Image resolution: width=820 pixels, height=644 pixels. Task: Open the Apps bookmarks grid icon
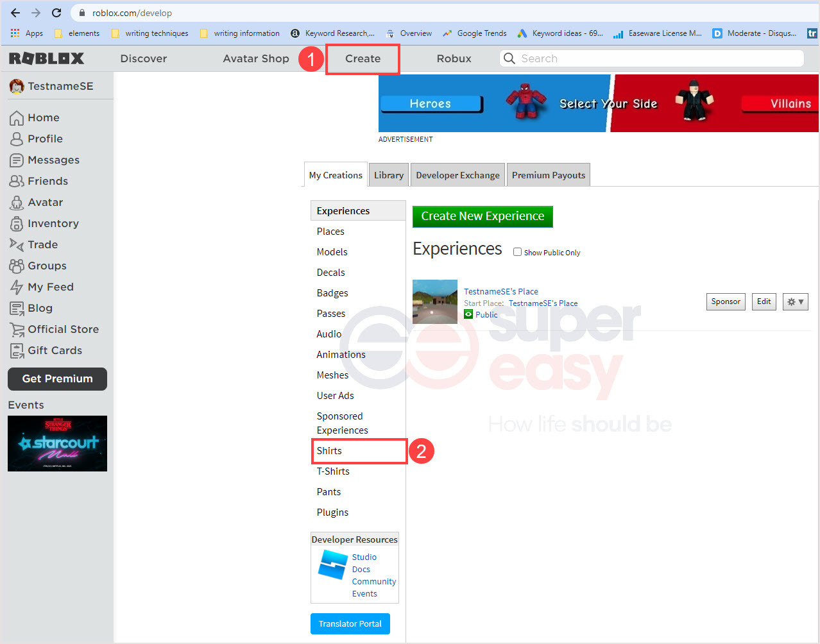15,33
